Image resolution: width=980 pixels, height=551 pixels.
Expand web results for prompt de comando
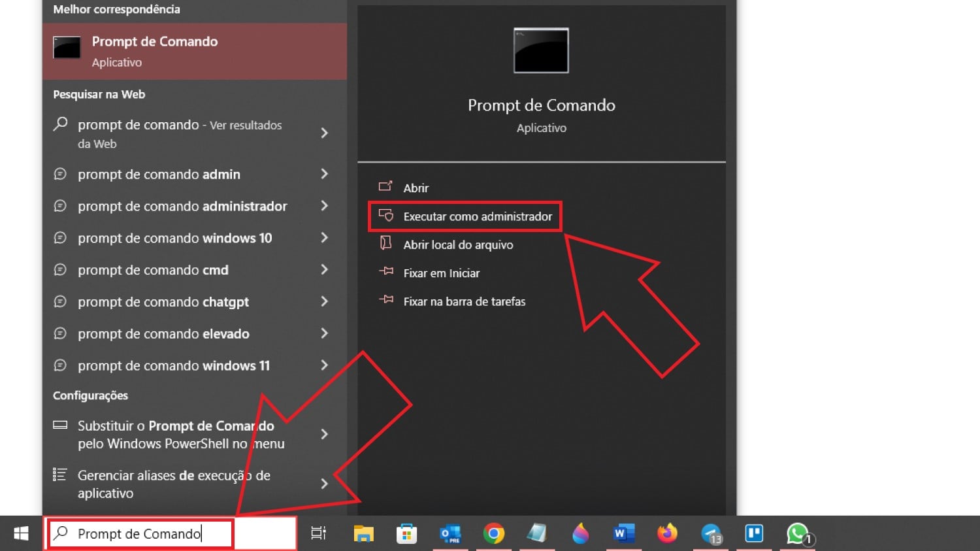325,133
